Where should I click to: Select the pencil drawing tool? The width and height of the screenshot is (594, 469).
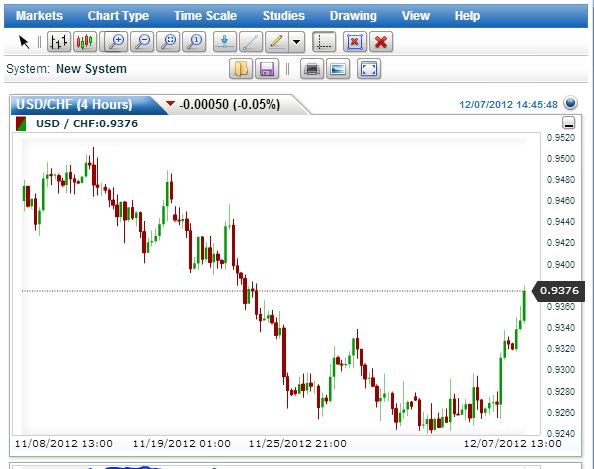[277, 42]
